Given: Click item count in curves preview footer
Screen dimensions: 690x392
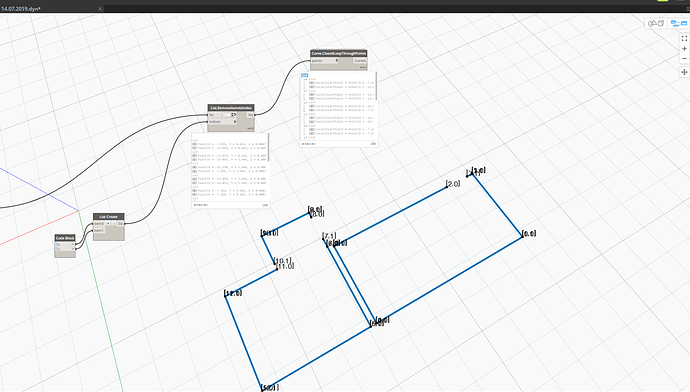Looking at the screenshot, I should click(373, 144).
